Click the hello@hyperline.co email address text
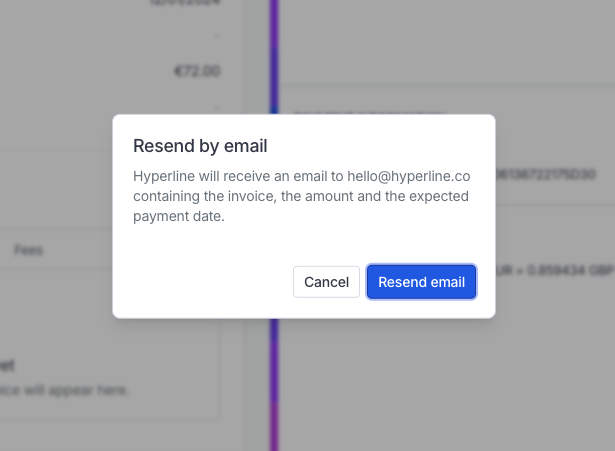This screenshot has width=615, height=451. 409,176
